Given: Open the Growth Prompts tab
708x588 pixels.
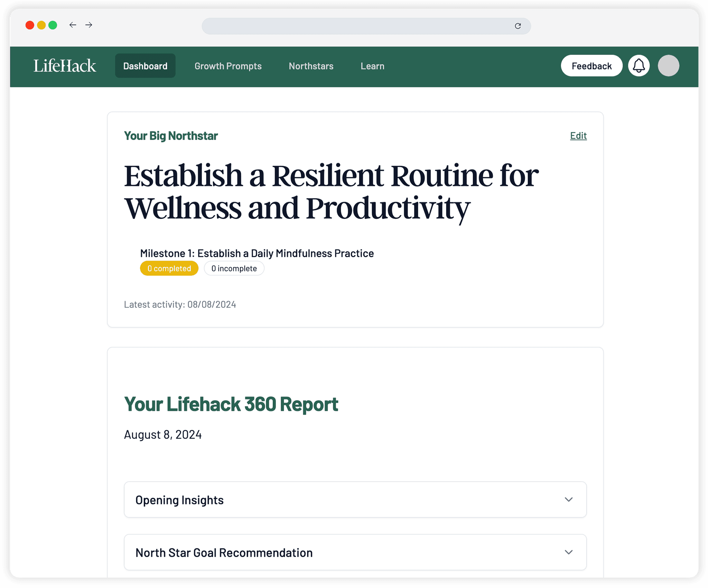Looking at the screenshot, I should 228,66.
